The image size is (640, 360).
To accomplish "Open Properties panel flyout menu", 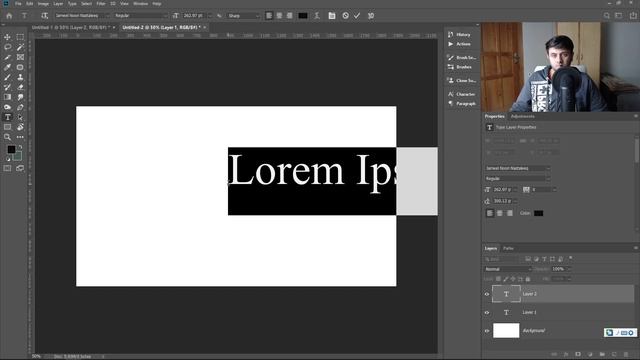I will tap(636, 116).
